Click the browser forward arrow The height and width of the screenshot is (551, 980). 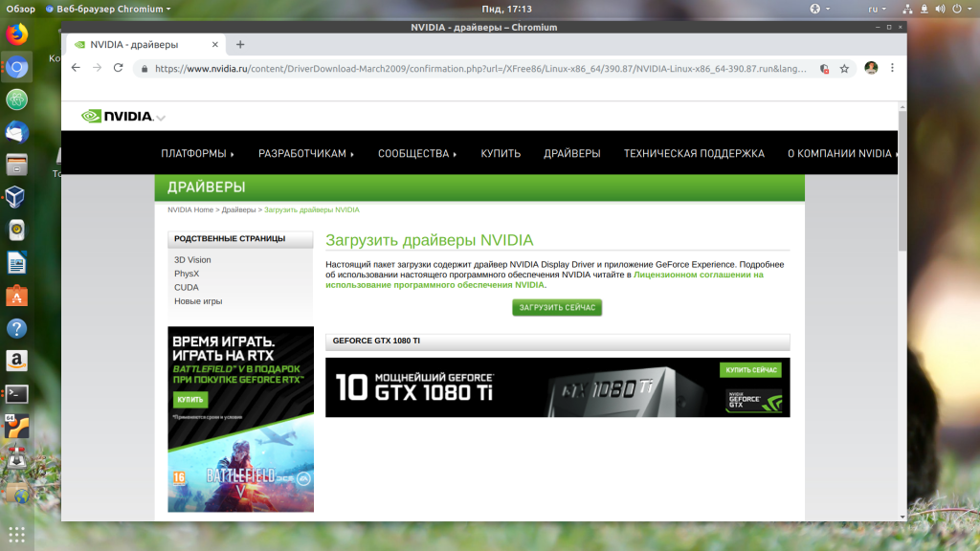pyautogui.click(x=97, y=68)
